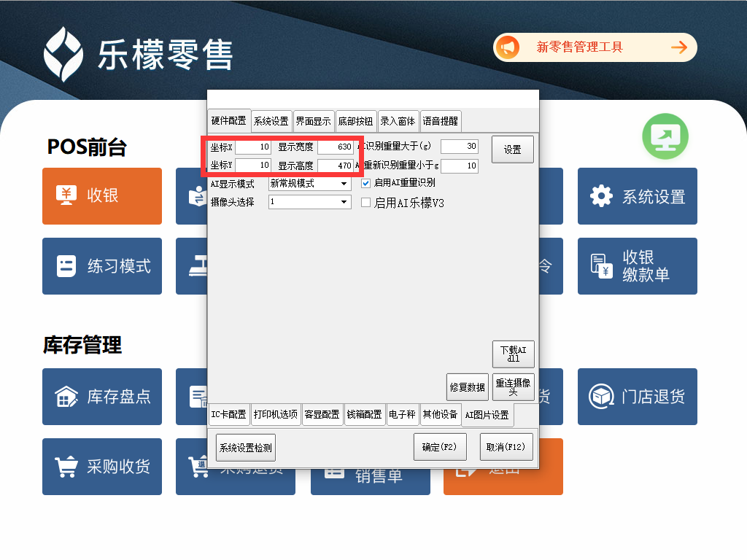
Task: Click the 显示宽度 input field
Action: click(x=336, y=147)
